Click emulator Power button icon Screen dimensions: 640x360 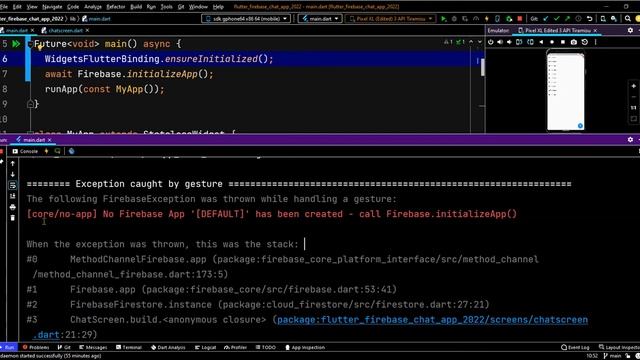(490, 42)
